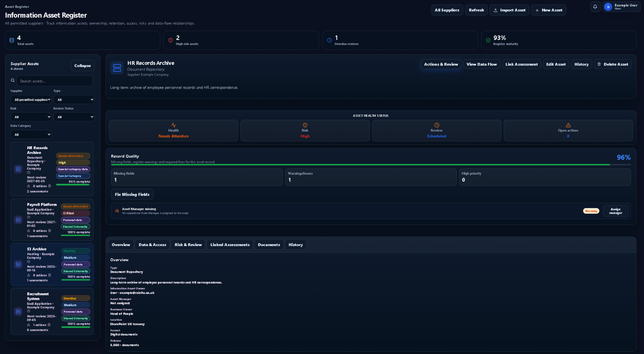Image resolution: width=644 pixels, height=354 pixels.
Task: Click the Refresh button
Action: click(x=476, y=10)
